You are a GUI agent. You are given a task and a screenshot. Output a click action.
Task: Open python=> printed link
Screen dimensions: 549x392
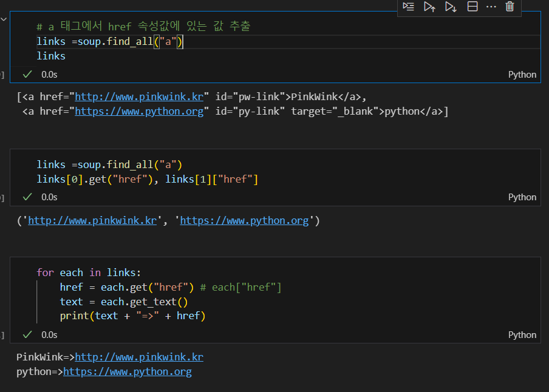(x=128, y=372)
